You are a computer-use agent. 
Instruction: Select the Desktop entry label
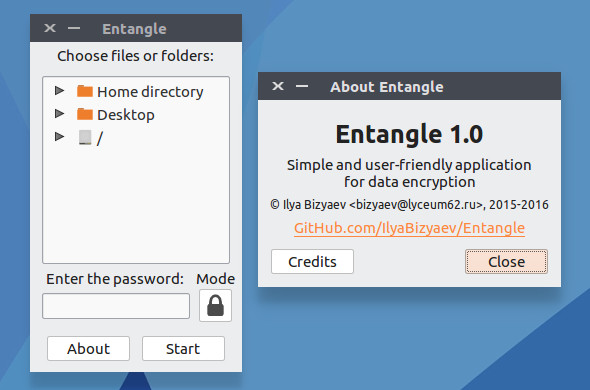[126, 115]
